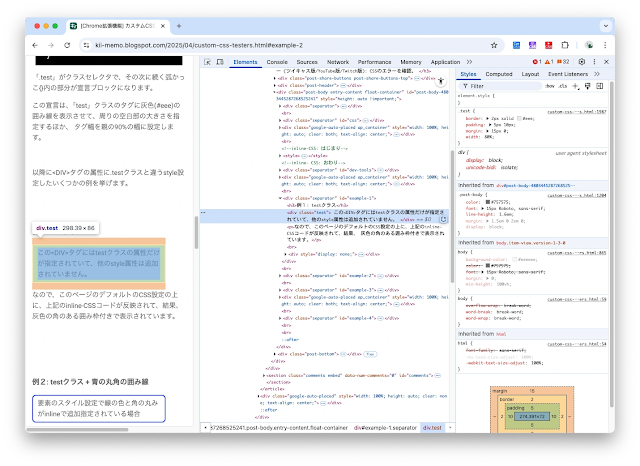The width and height of the screenshot is (640, 466).
Task: Go forward in browser history
Action: click(51, 45)
